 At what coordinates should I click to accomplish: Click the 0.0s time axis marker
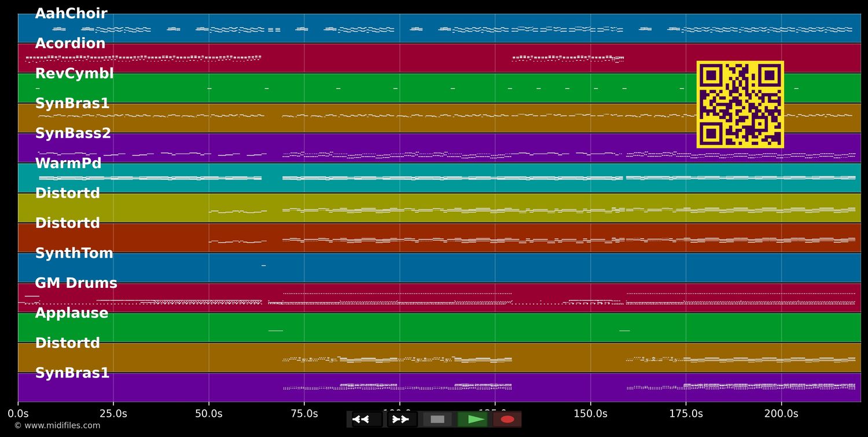pos(18,413)
